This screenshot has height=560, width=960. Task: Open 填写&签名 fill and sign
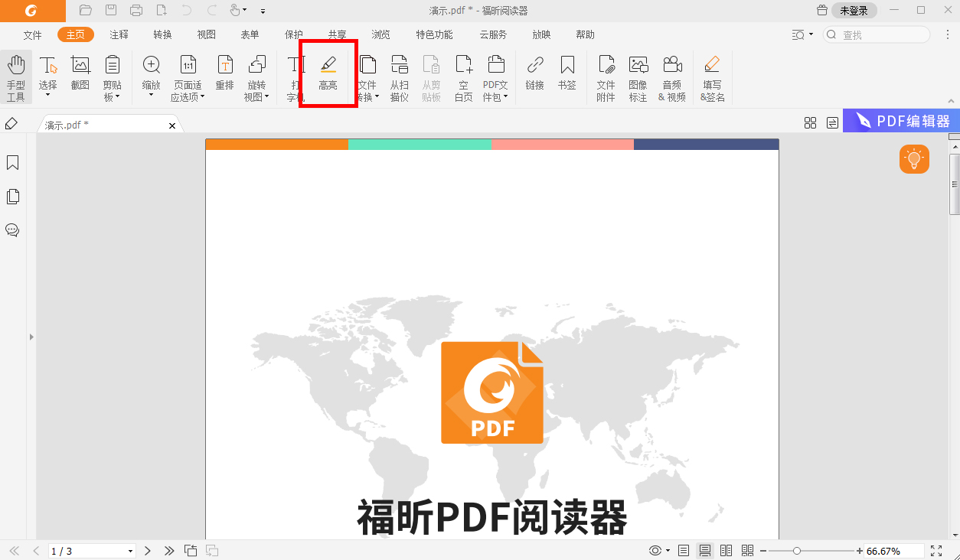pyautogui.click(x=712, y=73)
